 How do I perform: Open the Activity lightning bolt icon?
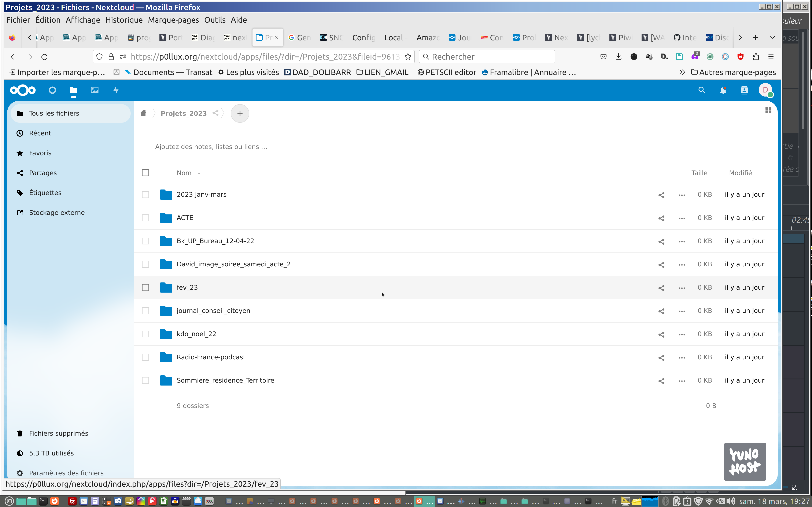click(116, 90)
